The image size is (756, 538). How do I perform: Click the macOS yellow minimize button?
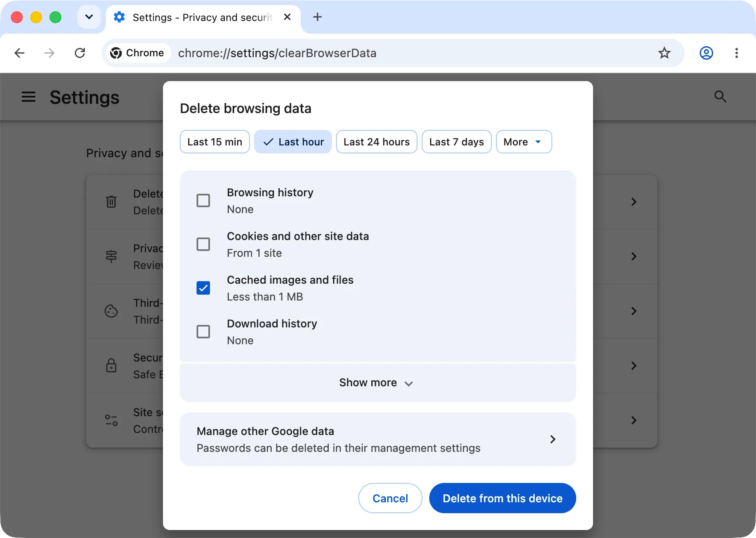(x=36, y=17)
